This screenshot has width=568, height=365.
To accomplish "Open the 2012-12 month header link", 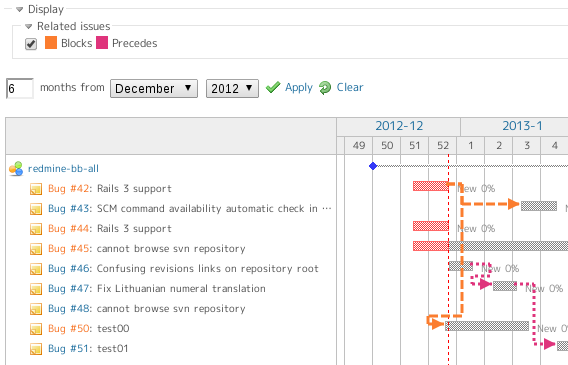I will click(399, 126).
